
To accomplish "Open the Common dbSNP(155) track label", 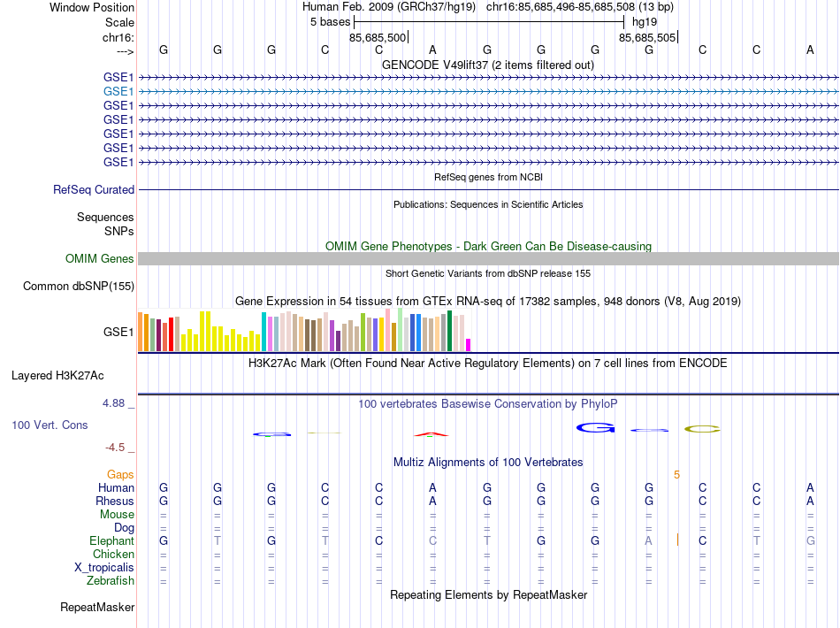I will pos(78,286).
